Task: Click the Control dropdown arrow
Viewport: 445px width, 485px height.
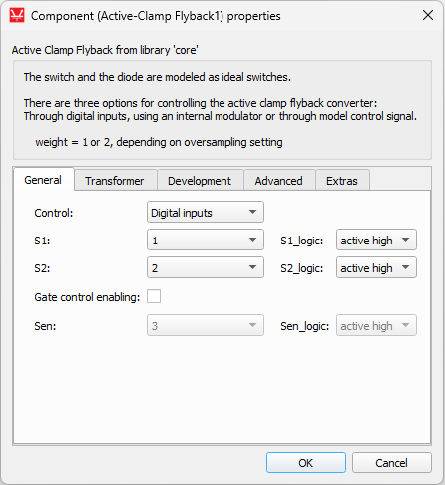Action: [252, 212]
